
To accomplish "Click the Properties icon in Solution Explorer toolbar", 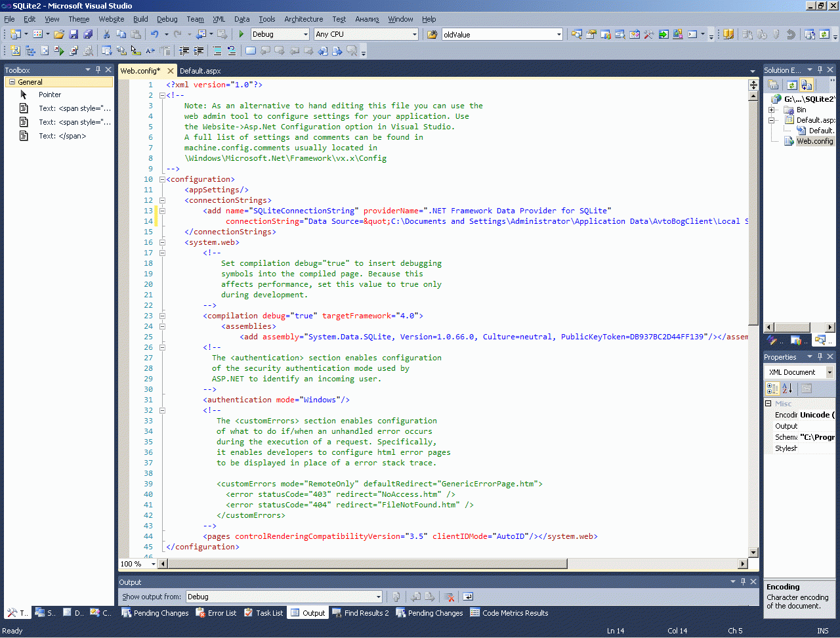I will click(773, 85).
